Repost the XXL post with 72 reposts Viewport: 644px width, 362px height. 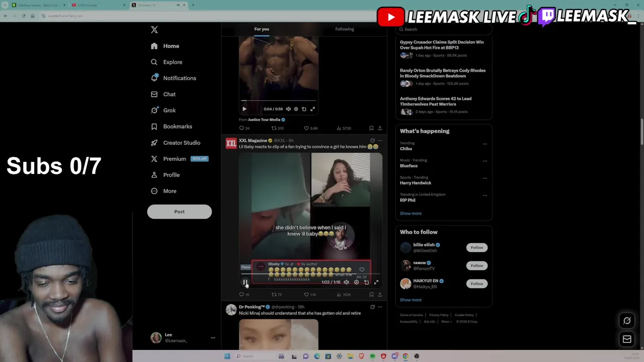[x=277, y=295]
